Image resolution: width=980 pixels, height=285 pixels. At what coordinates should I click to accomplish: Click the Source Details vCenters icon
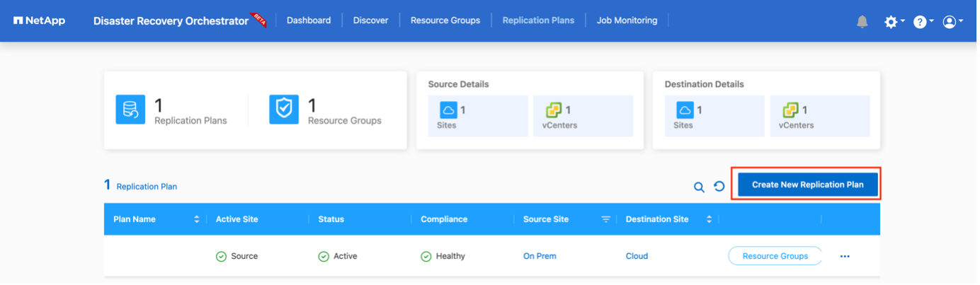[554, 110]
